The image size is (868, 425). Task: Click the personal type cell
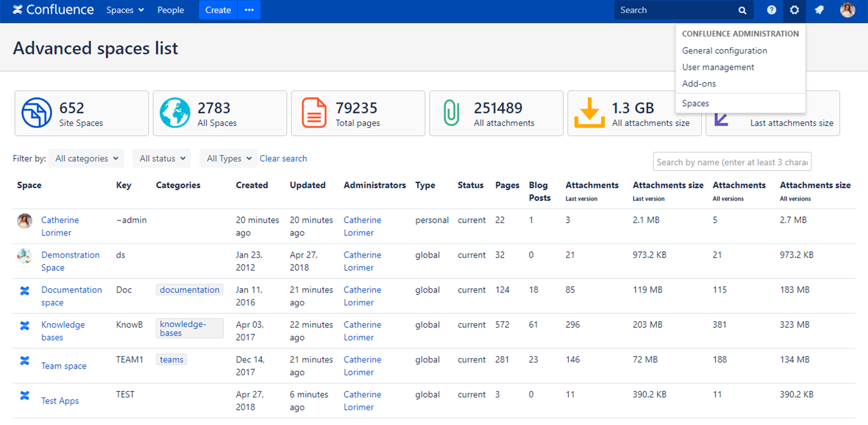tap(432, 220)
